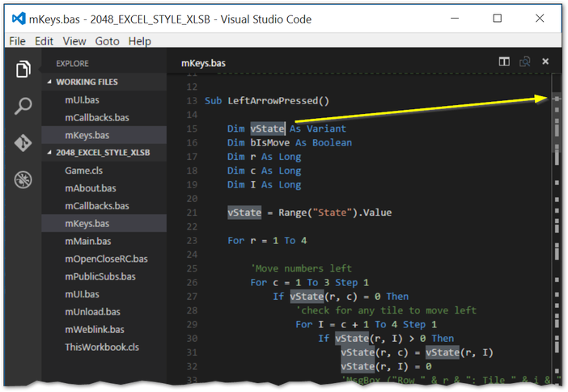Select mUI.bas in Working Files
The width and height of the screenshot is (568, 392).
(104, 100)
